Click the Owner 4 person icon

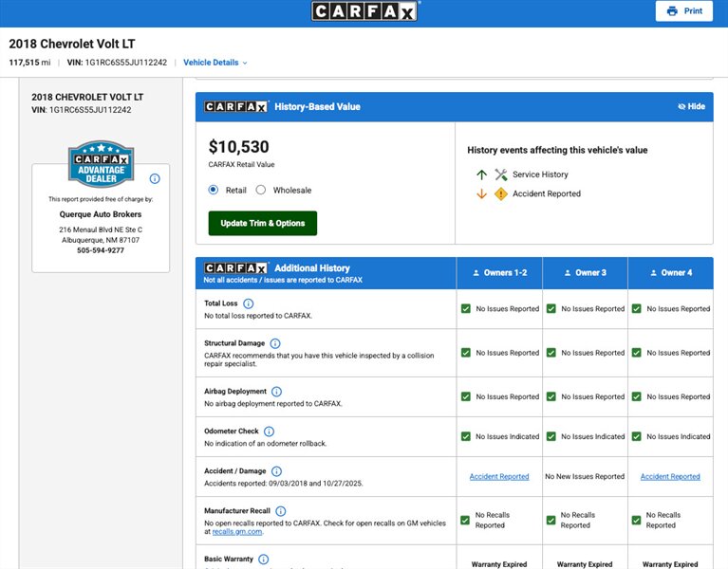click(x=653, y=273)
